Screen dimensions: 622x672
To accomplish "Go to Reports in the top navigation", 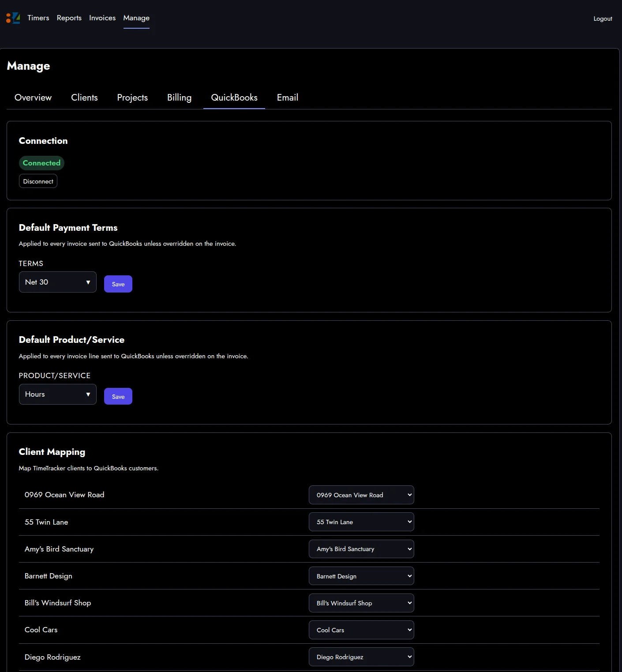I will (69, 18).
